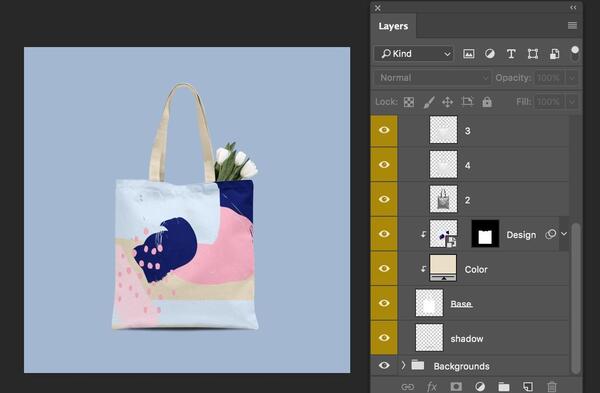Open the Layers panel menu

[x=572, y=26]
